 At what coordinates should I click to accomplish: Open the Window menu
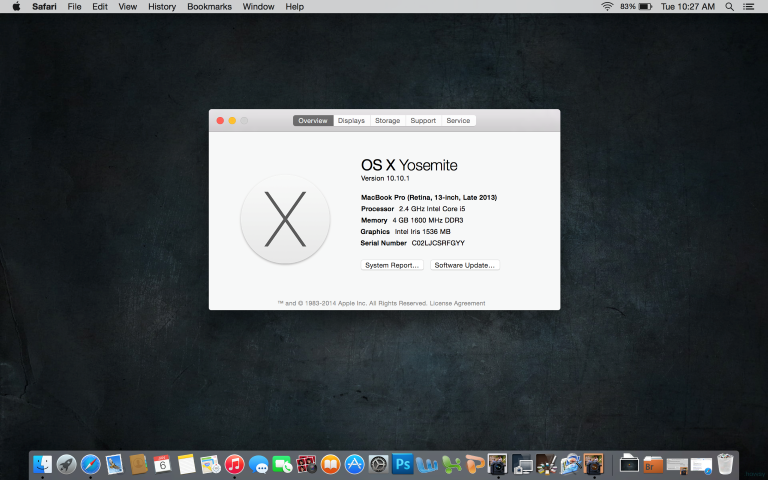258,6
